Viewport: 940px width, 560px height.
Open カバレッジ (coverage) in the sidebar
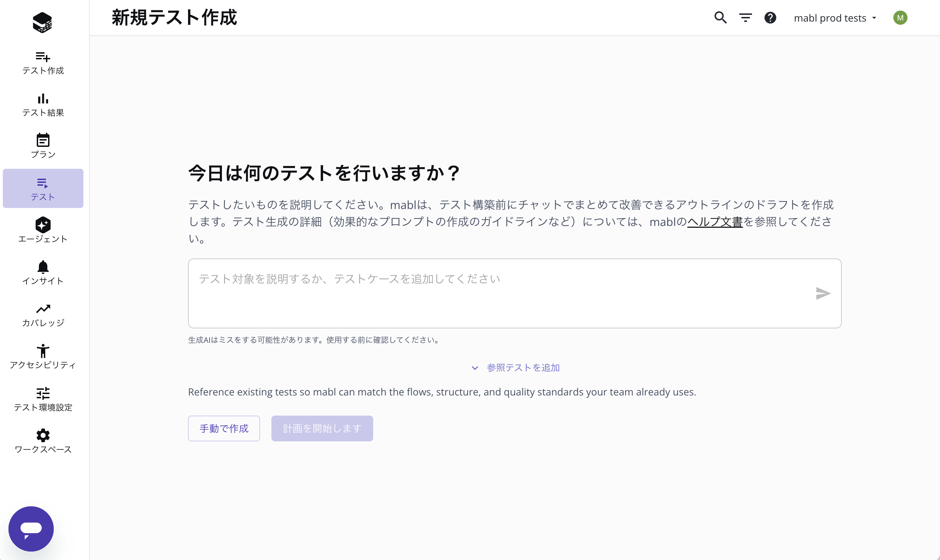[43, 315]
